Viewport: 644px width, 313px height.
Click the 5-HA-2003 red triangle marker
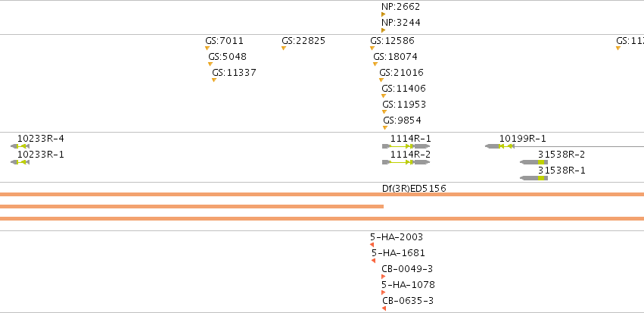click(x=372, y=245)
